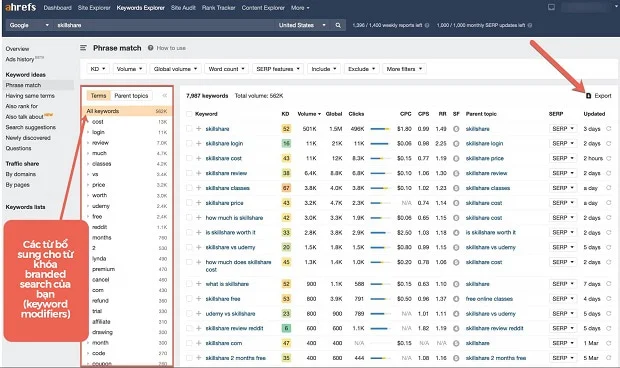
Task: Sort table by Volume column header
Action: (309, 114)
